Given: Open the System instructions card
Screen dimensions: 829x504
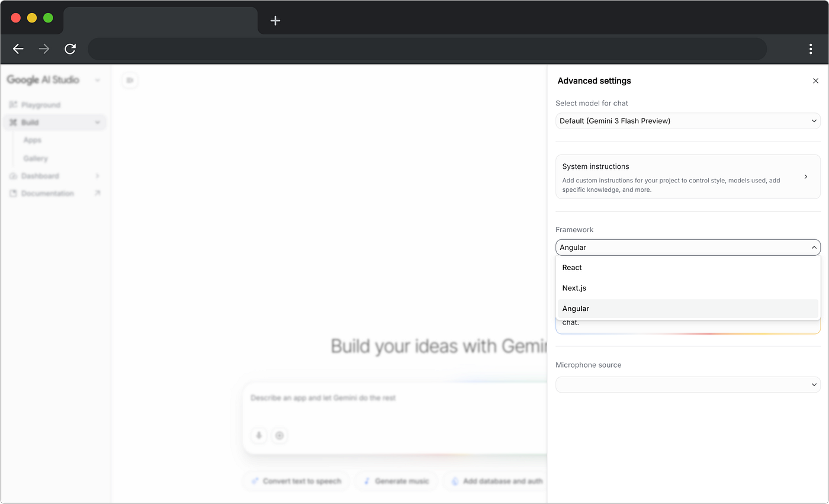Looking at the screenshot, I should tap(688, 176).
